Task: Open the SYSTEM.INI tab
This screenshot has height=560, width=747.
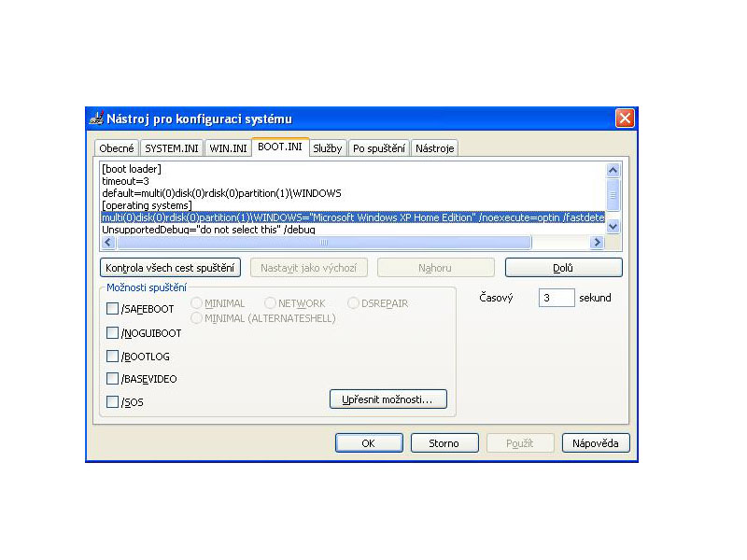Action: 172,148
